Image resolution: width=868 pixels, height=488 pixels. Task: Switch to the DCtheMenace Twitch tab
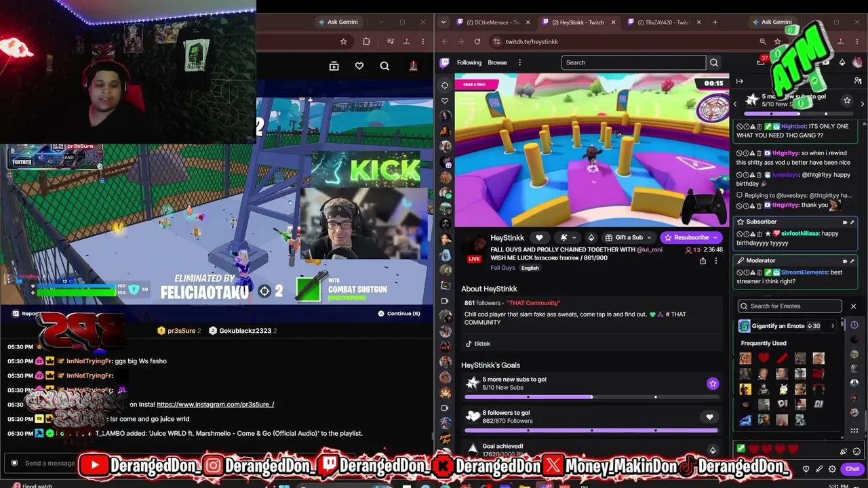493,22
